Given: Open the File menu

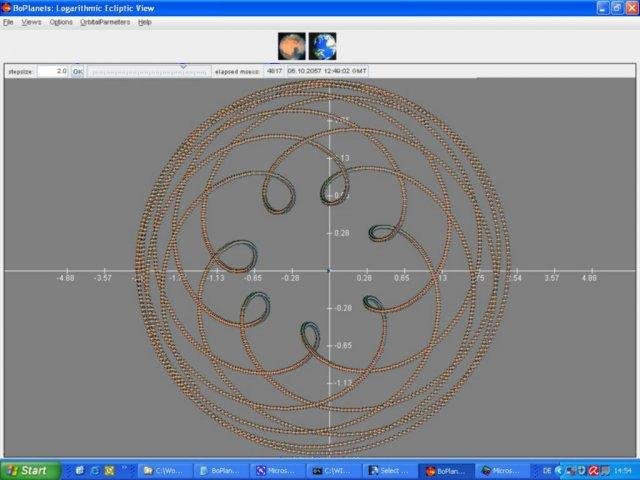Looking at the screenshot, I should [8, 22].
